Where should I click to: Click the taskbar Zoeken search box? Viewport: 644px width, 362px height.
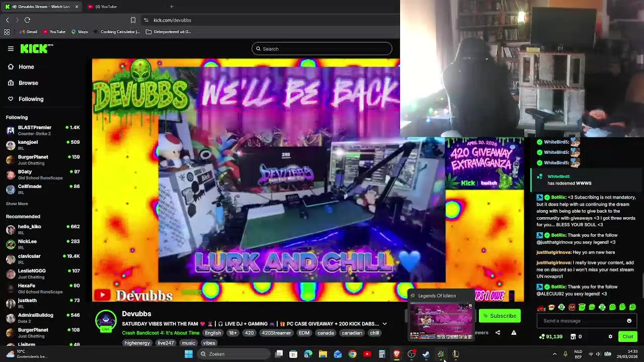[x=234, y=354]
